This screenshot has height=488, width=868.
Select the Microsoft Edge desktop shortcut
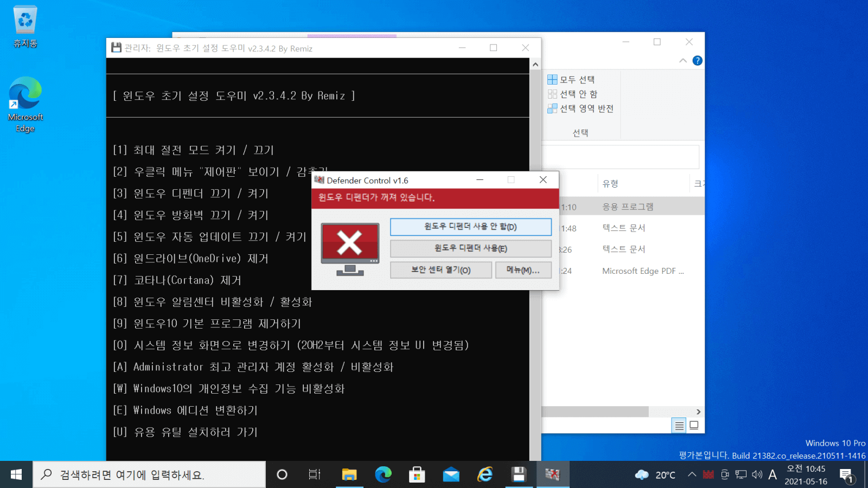[25, 105]
